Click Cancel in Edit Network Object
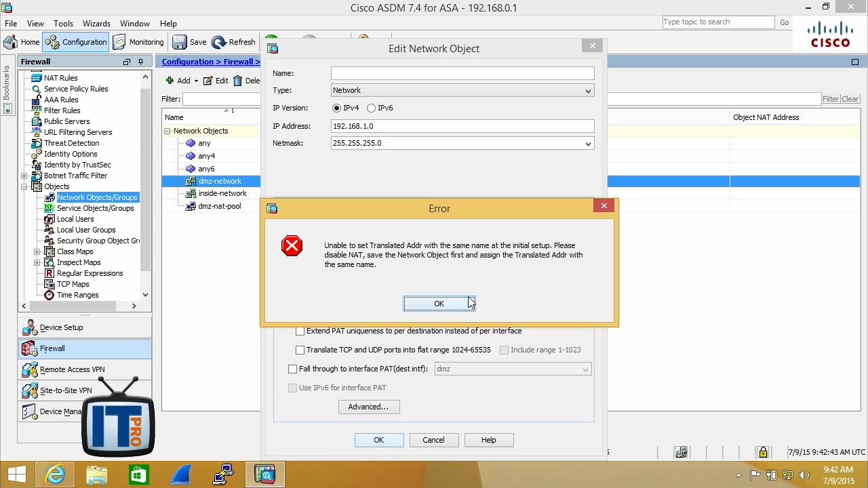868x488 pixels. point(433,440)
